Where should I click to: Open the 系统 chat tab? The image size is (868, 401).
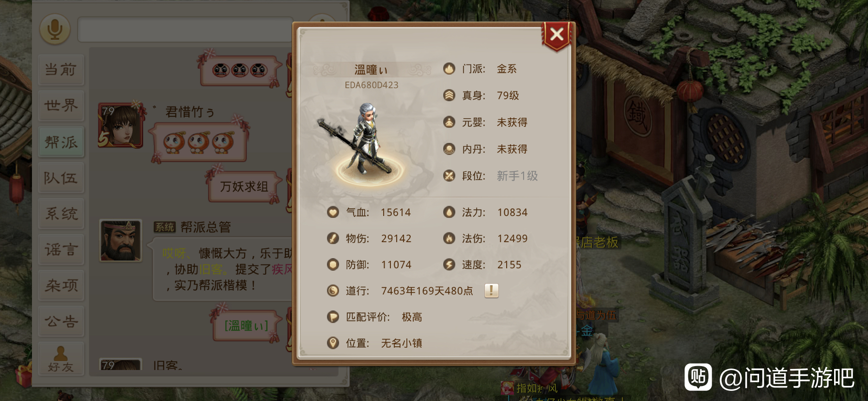(61, 214)
